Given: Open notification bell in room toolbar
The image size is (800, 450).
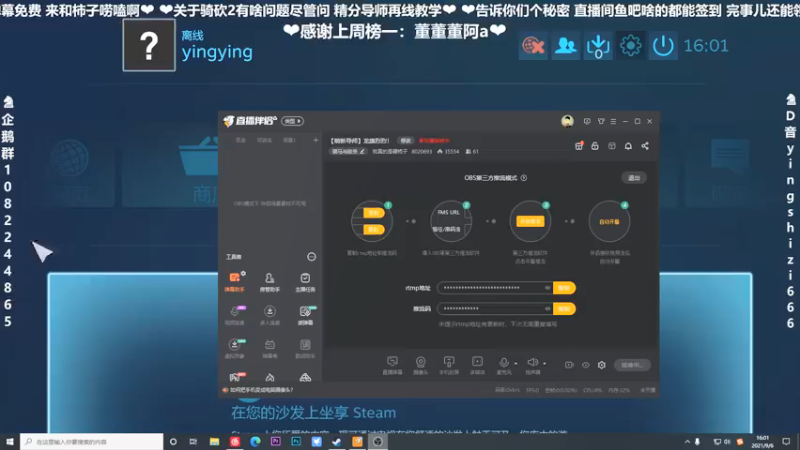Looking at the screenshot, I should coord(628,146).
